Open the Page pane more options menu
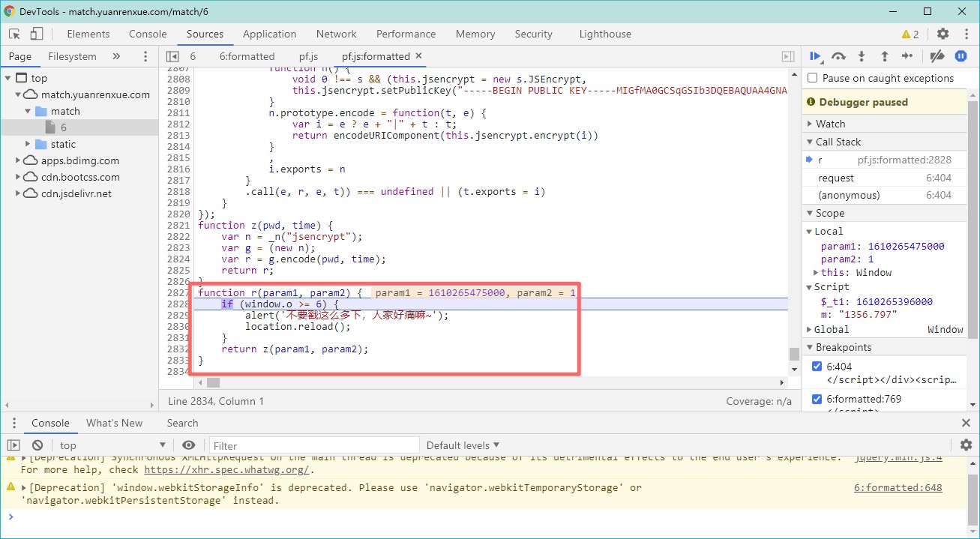980x539 pixels. 145,56
